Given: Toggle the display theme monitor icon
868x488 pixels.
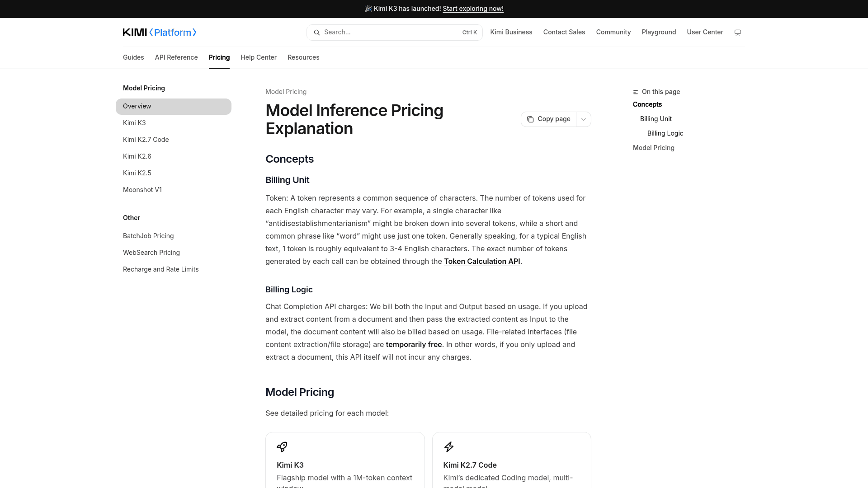Looking at the screenshot, I should pyautogui.click(x=738, y=33).
